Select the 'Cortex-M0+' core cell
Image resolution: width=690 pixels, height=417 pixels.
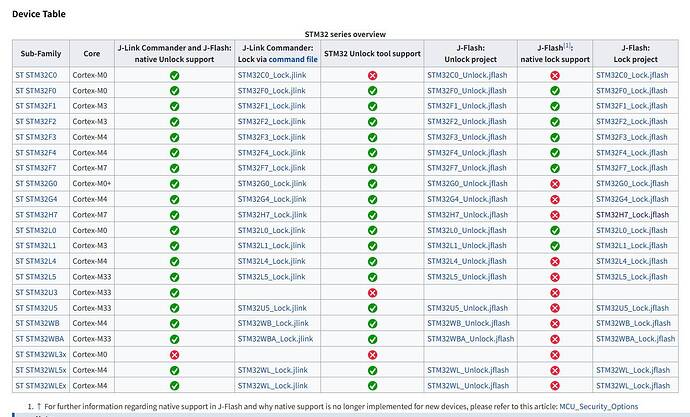[92, 183]
